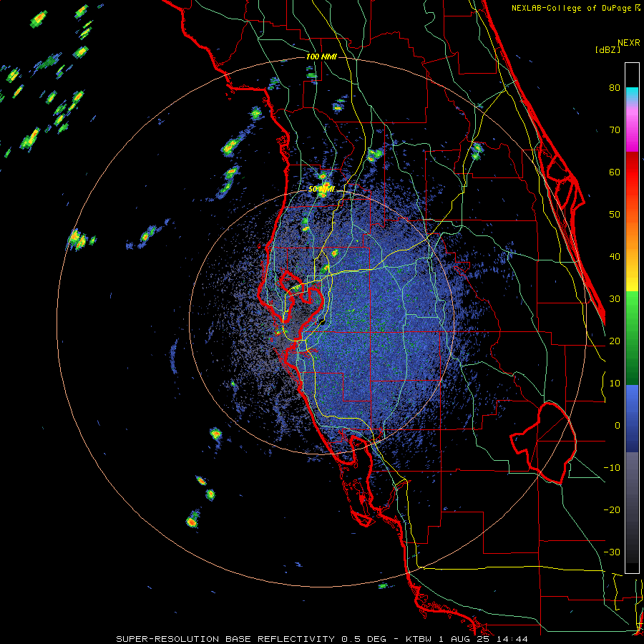Click the 10 value on dBZ scale
The height and width of the screenshot is (644, 644).
coord(615,384)
